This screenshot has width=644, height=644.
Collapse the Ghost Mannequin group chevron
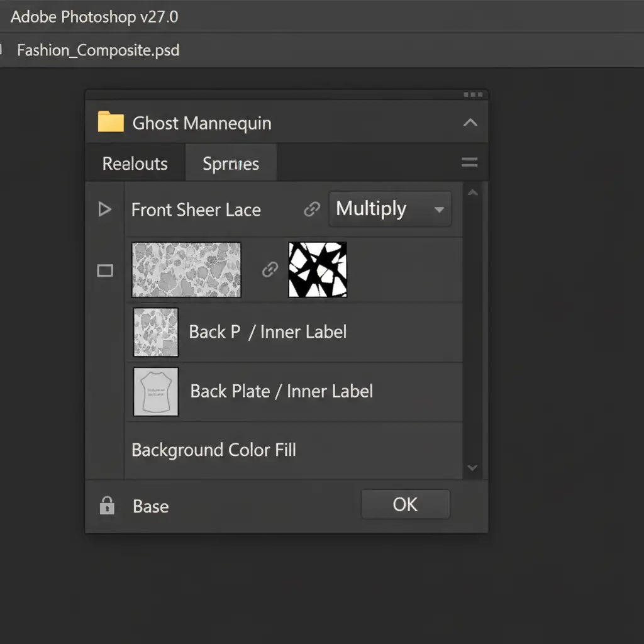[x=470, y=123]
